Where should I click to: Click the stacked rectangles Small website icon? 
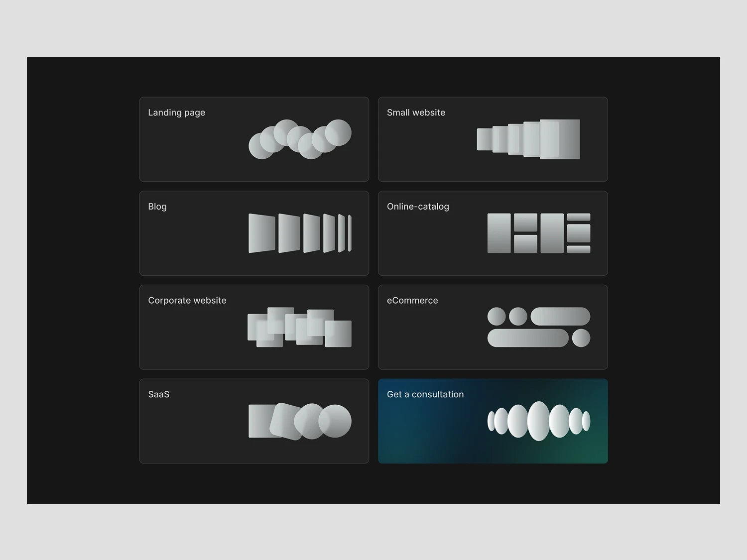[528, 139]
